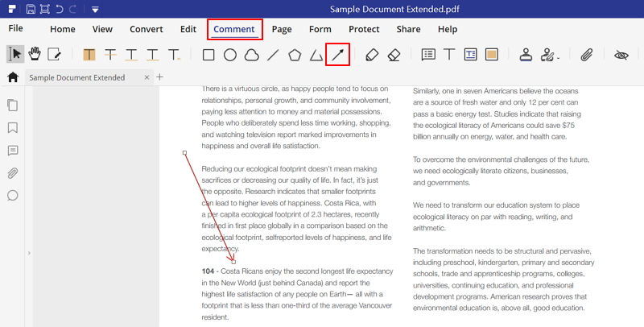Close the Sample Document Extended tab
The height and width of the screenshot is (327, 644).
(x=147, y=77)
